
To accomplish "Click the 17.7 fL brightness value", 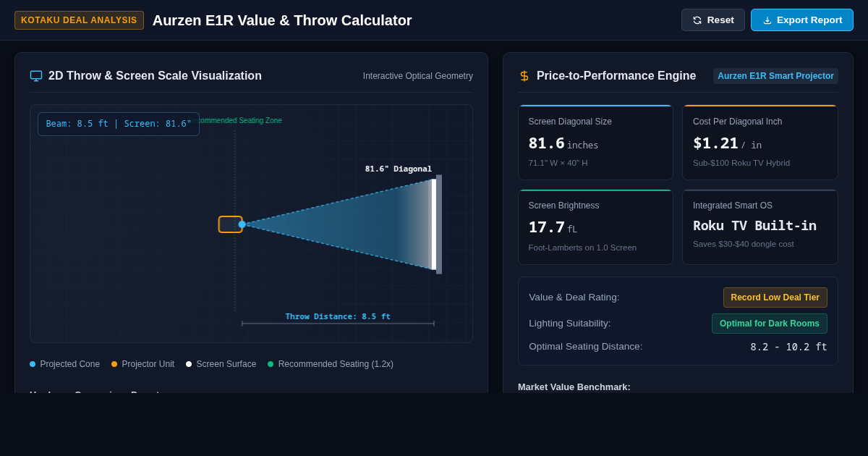I will coord(553,227).
